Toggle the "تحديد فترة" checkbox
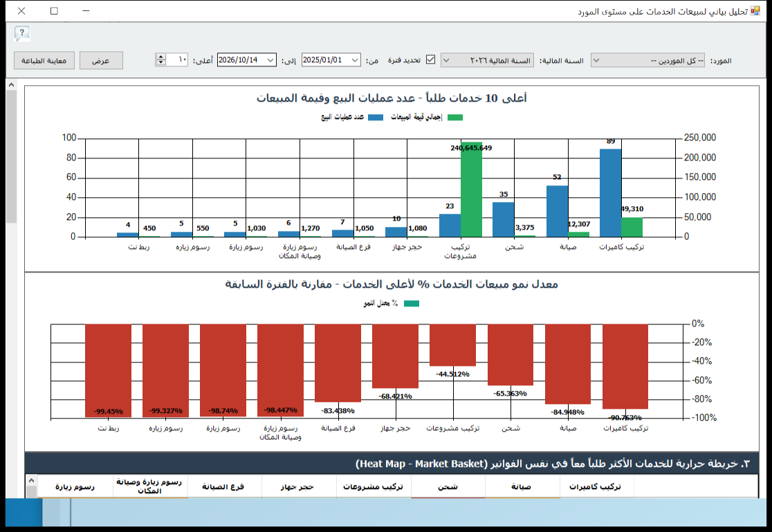The width and height of the screenshot is (772, 532). [431, 59]
